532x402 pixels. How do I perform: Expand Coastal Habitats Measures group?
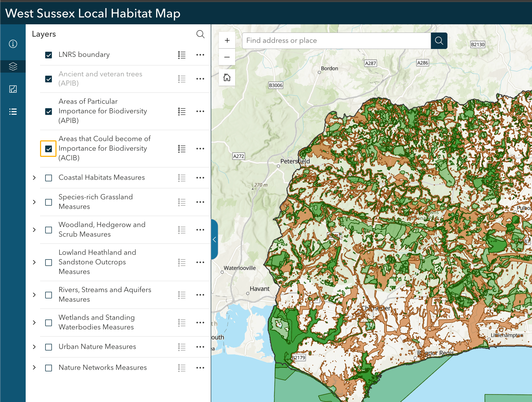(34, 178)
